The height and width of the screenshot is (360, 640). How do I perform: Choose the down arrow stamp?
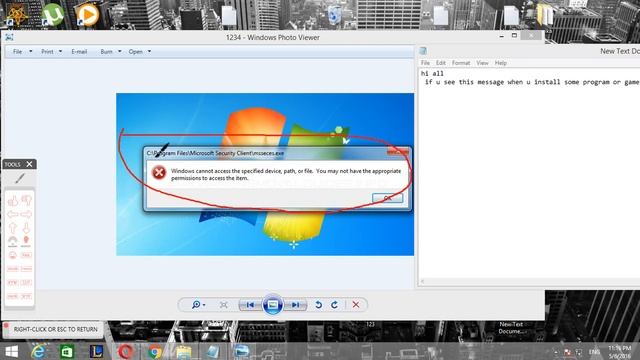pos(26,227)
